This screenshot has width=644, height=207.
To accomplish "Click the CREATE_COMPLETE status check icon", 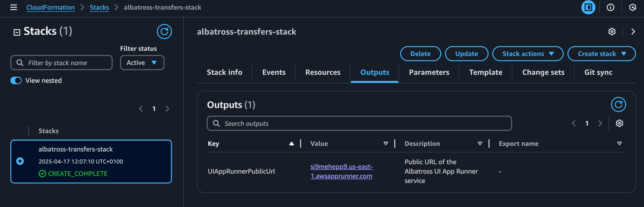I will click(42, 174).
